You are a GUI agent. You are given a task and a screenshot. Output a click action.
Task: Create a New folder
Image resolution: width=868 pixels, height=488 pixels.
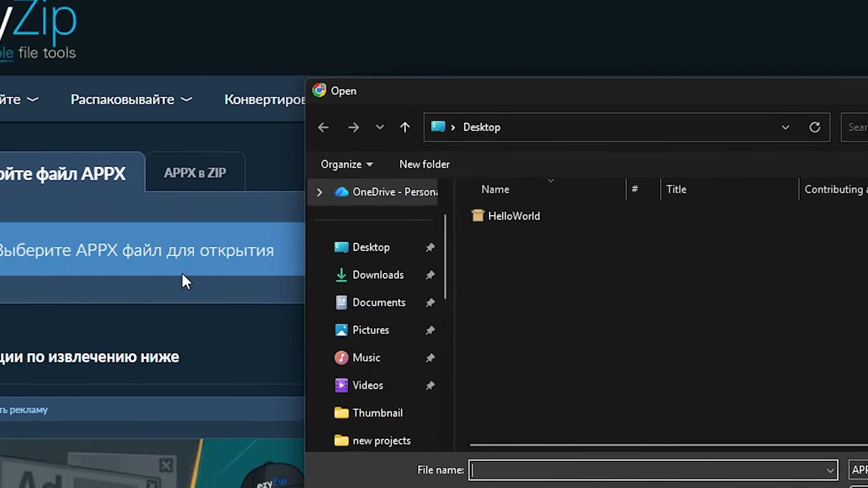click(x=425, y=164)
